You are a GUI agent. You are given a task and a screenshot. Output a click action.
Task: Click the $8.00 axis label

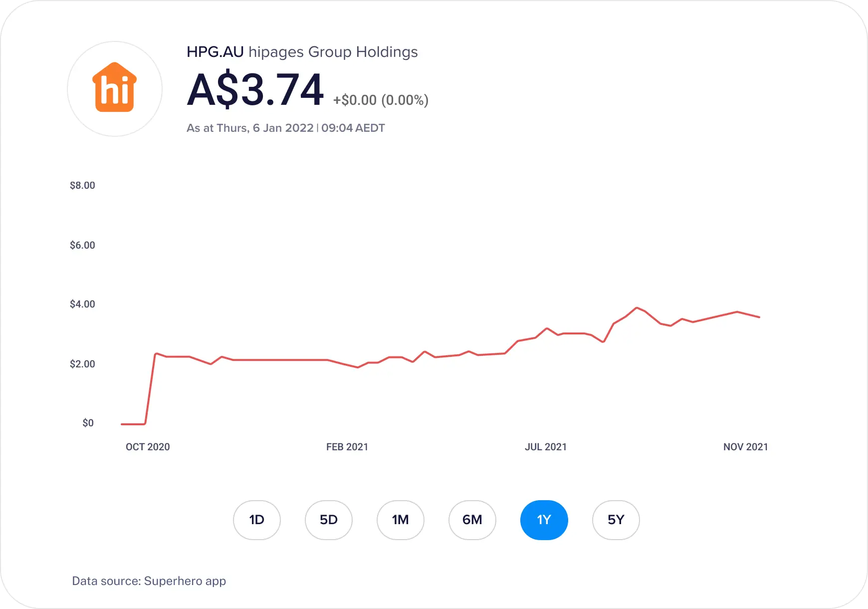click(82, 186)
